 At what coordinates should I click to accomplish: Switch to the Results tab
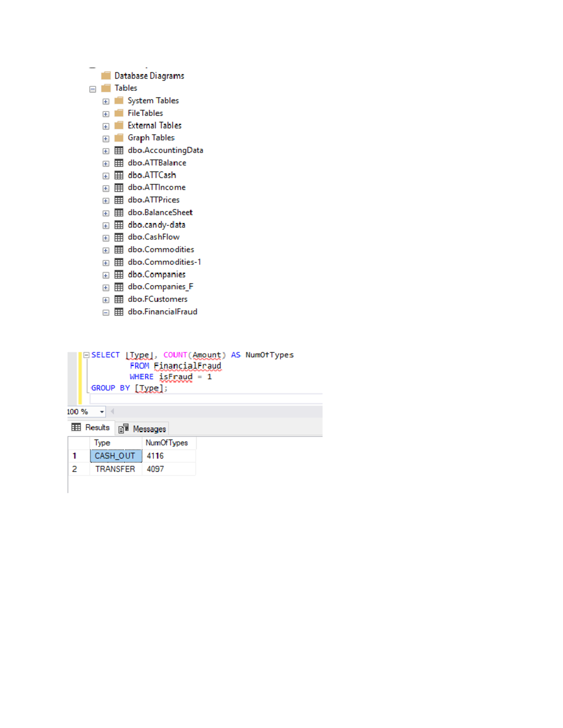[x=91, y=428]
